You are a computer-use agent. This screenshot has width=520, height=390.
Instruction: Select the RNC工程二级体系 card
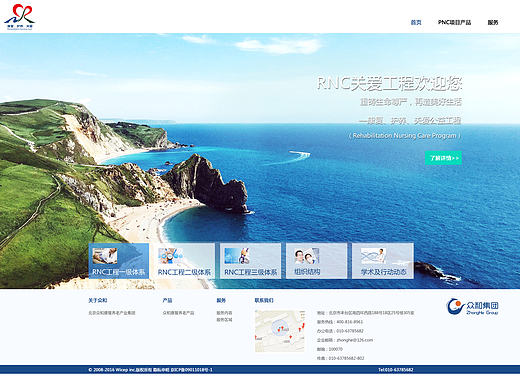click(x=184, y=261)
